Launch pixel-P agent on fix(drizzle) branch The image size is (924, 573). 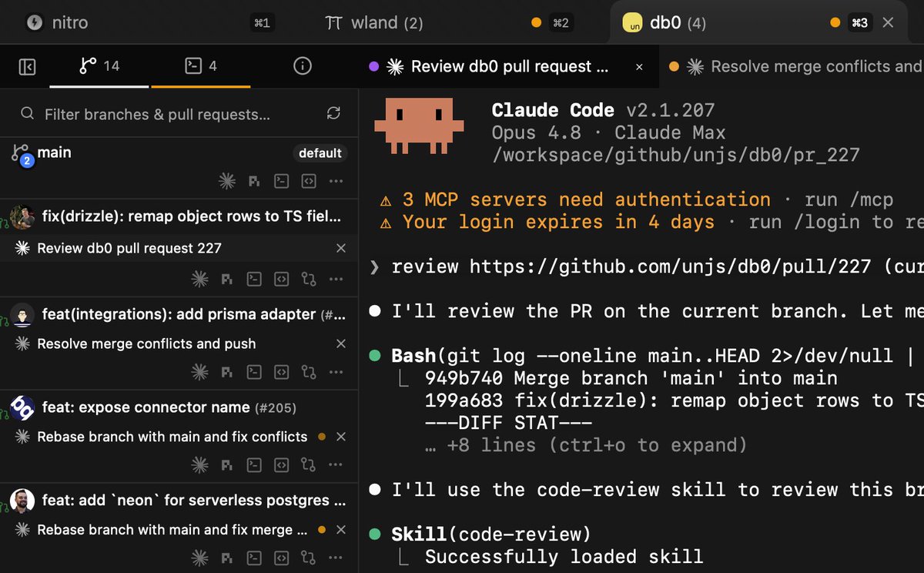(x=226, y=279)
